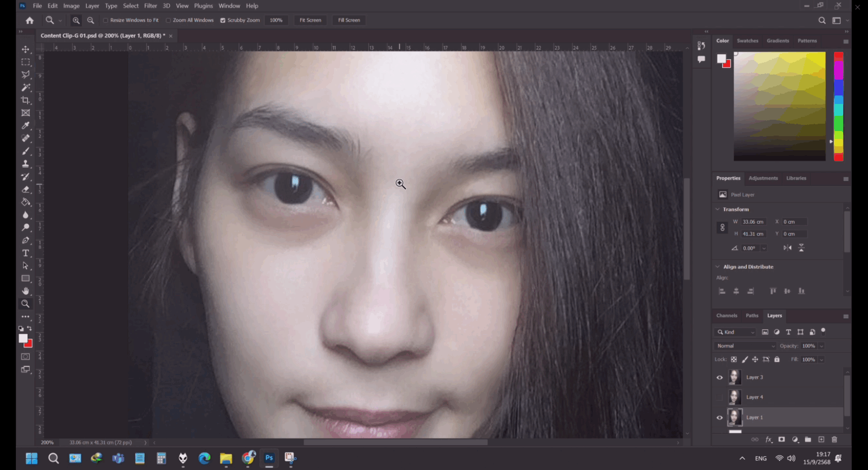Show the hidden Layer 4
This screenshot has width=868, height=470.
[719, 397]
